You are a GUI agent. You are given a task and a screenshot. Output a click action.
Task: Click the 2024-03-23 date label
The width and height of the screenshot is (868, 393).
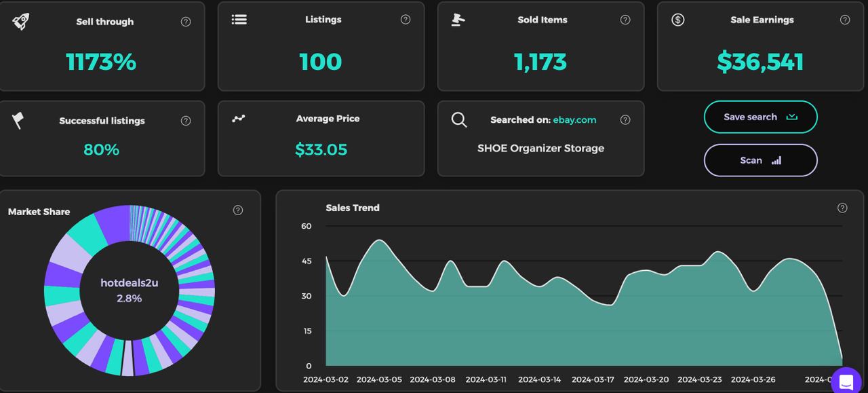(700, 380)
